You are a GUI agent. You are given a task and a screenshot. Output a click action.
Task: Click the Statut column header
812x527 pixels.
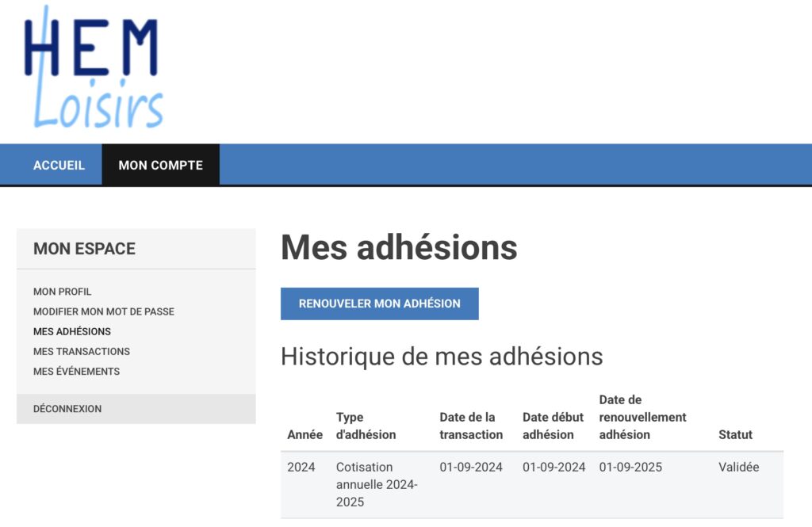[735, 434]
